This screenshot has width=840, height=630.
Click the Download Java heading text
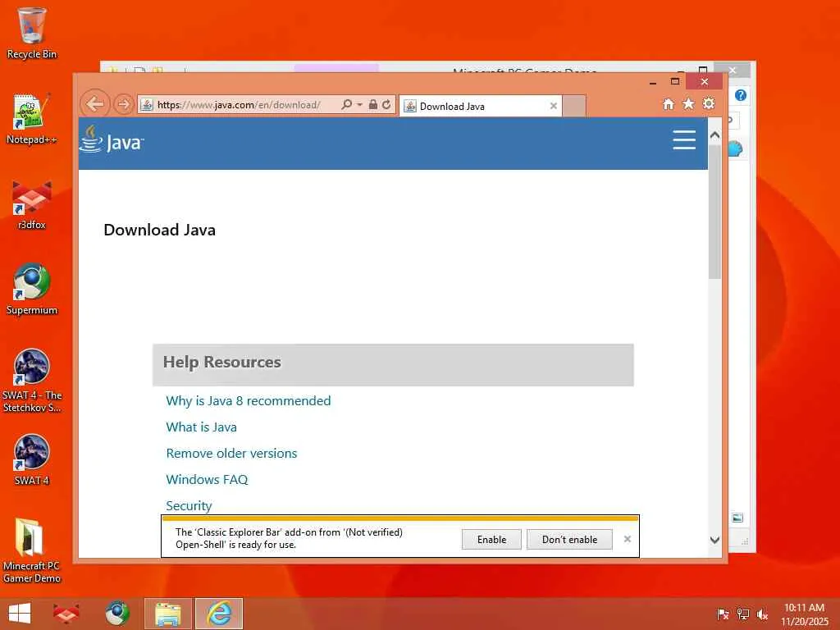tap(160, 230)
